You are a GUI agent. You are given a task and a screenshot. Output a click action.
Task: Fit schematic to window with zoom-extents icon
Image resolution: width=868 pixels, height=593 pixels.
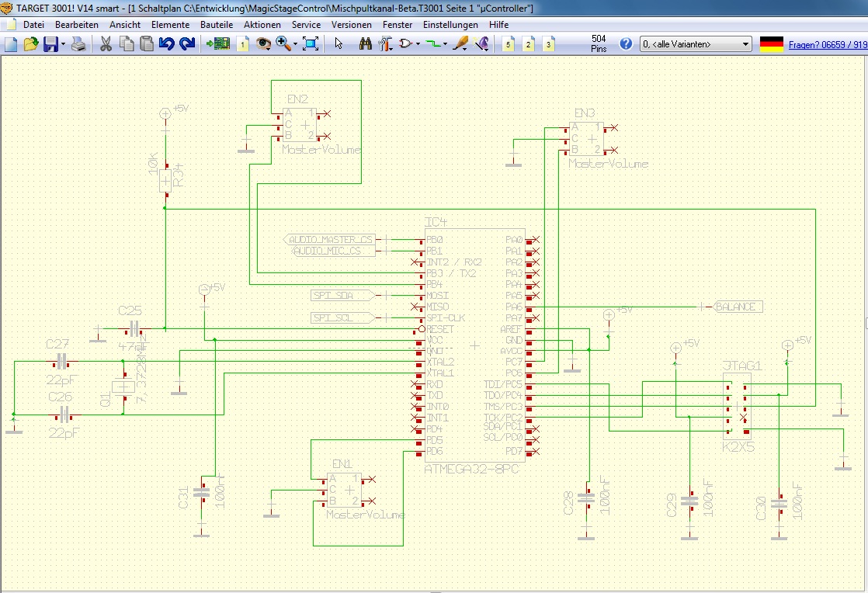311,44
